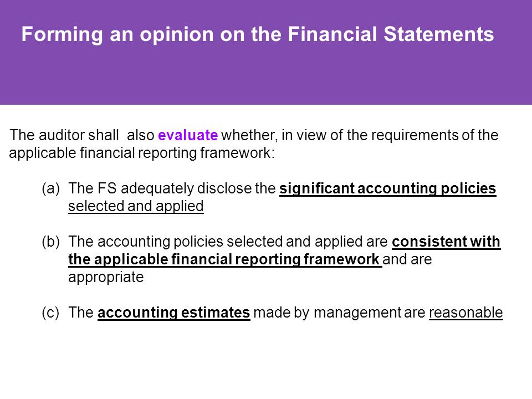
Task: Click 'made by management are' text
Action: pyautogui.click(x=339, y=313)
